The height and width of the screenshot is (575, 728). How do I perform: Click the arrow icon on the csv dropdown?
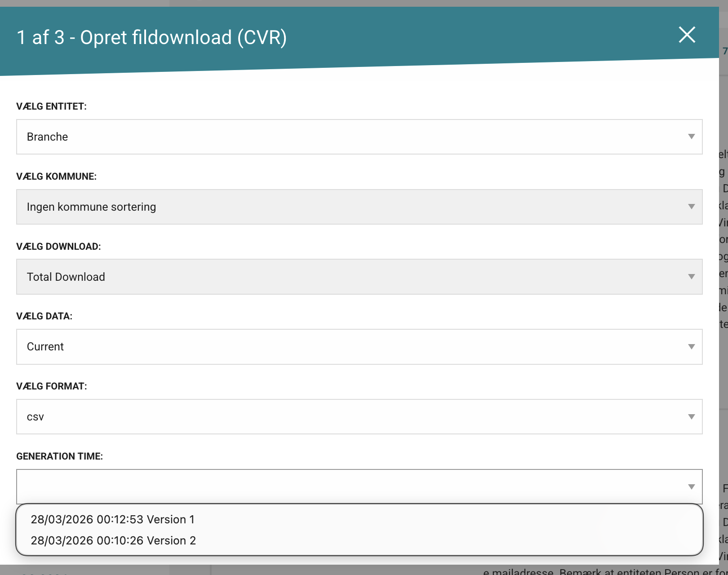pos(691,417)
